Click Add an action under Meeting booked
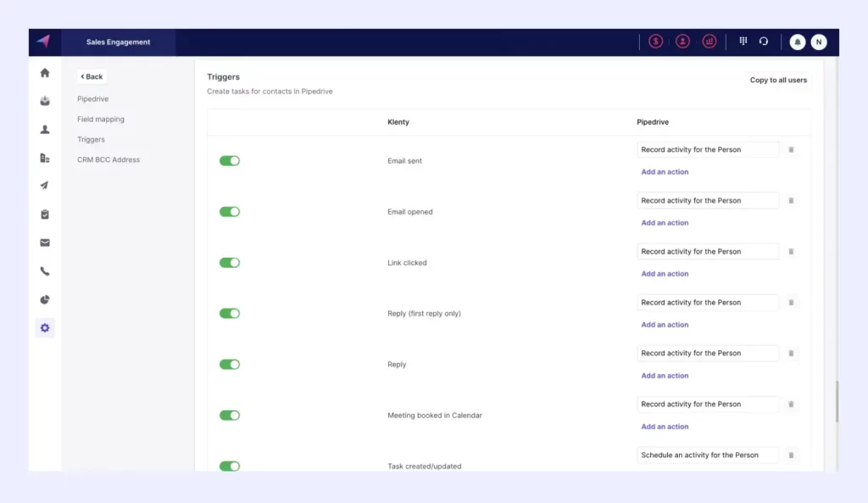This screenshot has height=503, width=868. pyautogui.click(x=665, y=427)
